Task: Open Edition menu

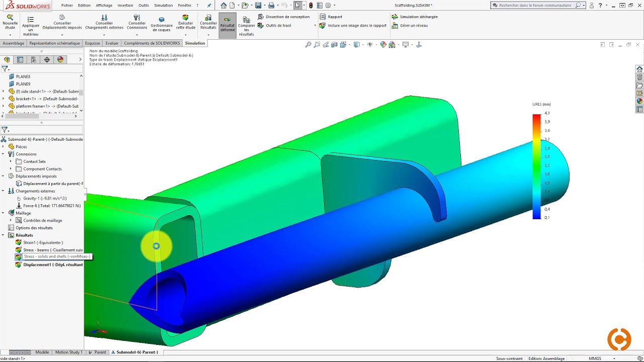Action: (84, 5)
